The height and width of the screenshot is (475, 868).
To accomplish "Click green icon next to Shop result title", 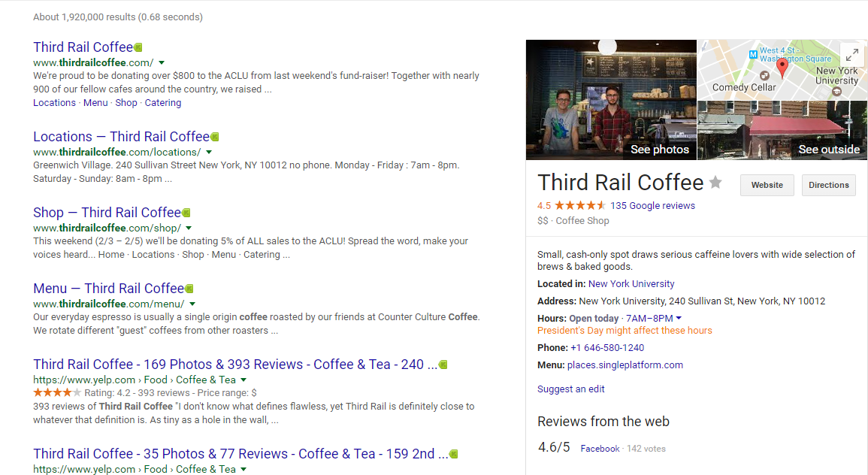I will click(186, 213).
